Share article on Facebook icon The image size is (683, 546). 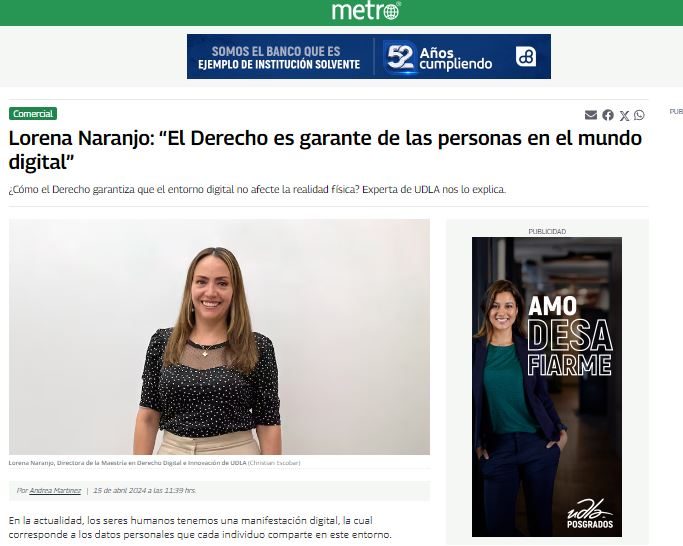[x=608, y=115]
